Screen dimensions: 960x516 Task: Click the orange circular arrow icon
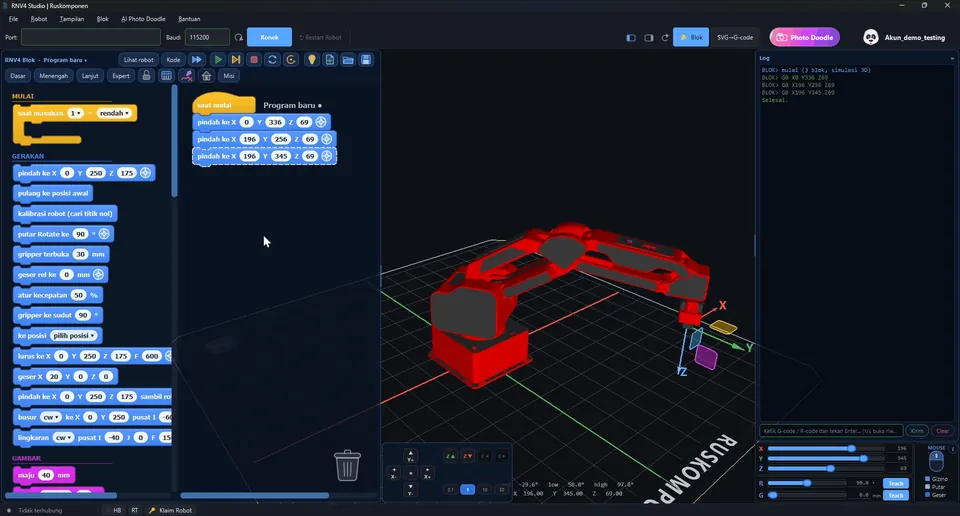pos(291,59)
